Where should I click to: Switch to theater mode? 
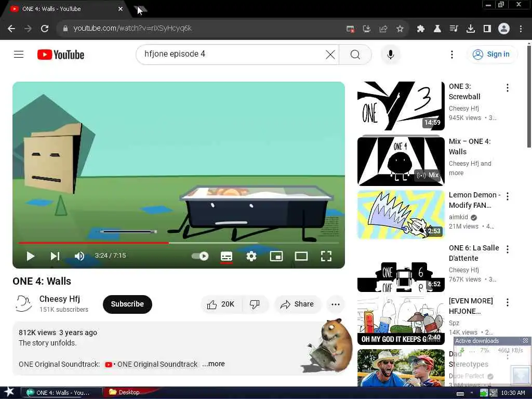(x=301, y=256)
